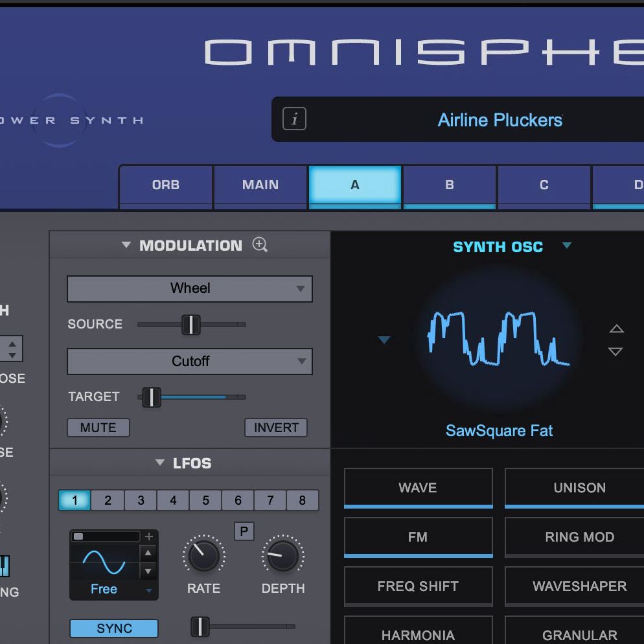Click the LFO sine waveform display

(x=104, y=562)
